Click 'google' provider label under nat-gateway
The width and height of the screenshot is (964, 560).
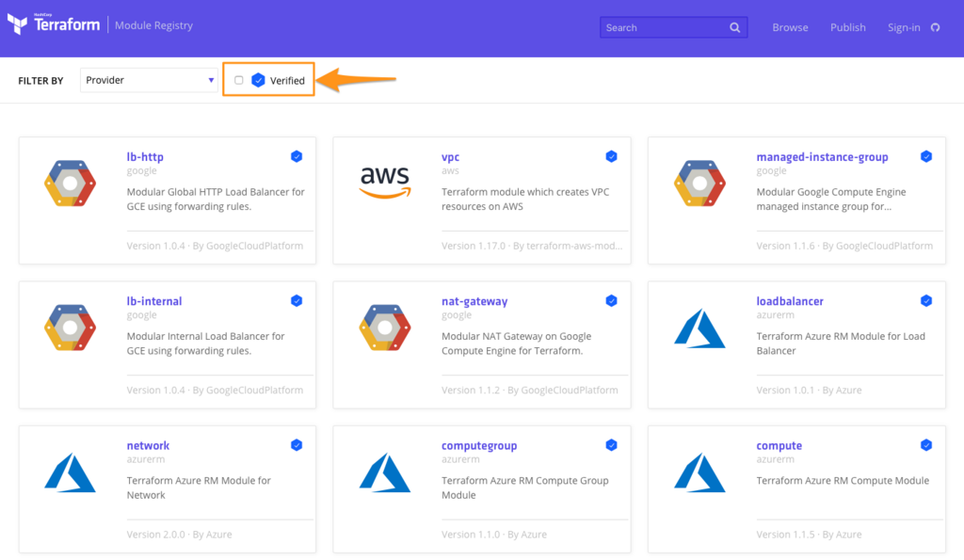(457, 315)
